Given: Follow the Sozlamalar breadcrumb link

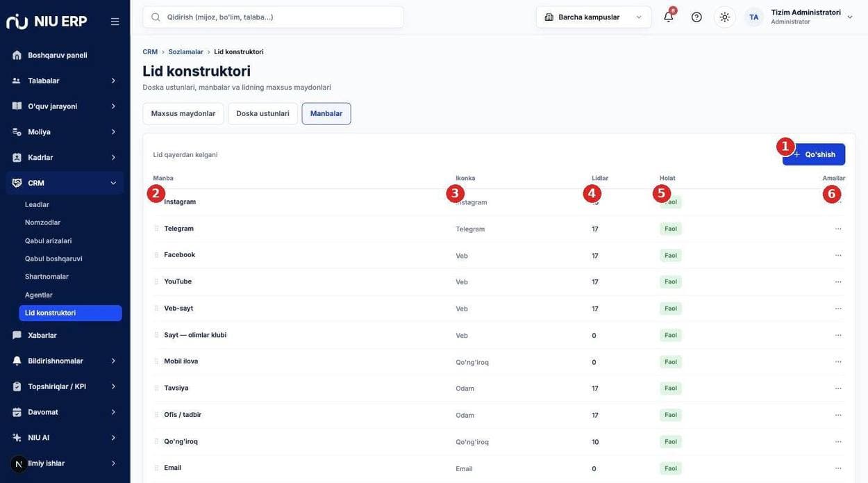Looking at the screenshot, I should (x=186, y=52).
